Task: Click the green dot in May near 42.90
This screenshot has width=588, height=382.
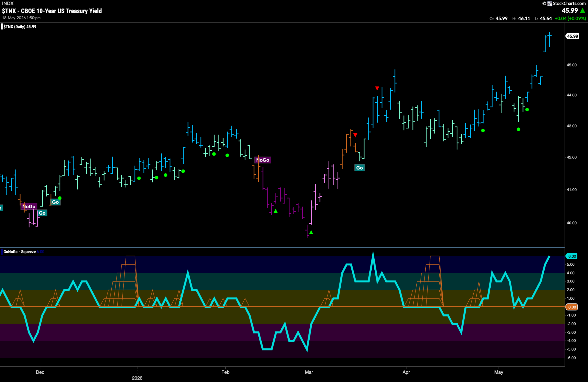Action: coord(518,129)
